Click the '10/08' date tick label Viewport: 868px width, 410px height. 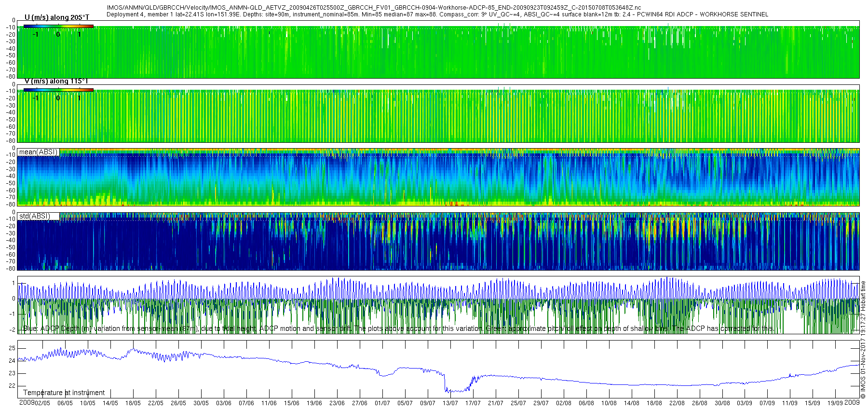coord(609,403)
